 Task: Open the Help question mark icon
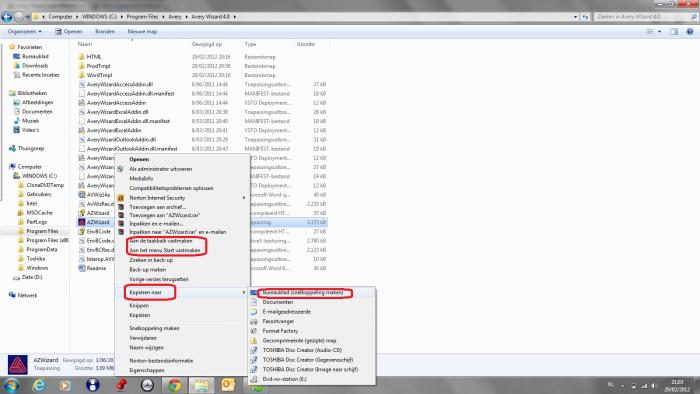point(690,31)
